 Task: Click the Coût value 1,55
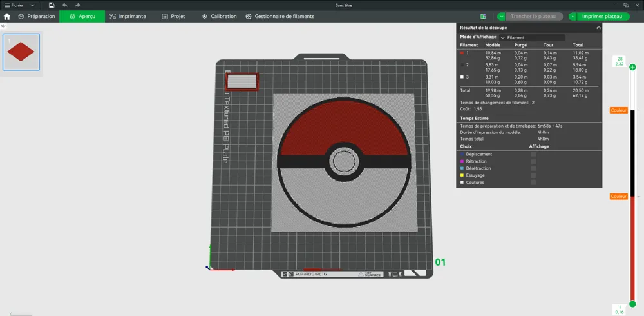pos(478,109)
